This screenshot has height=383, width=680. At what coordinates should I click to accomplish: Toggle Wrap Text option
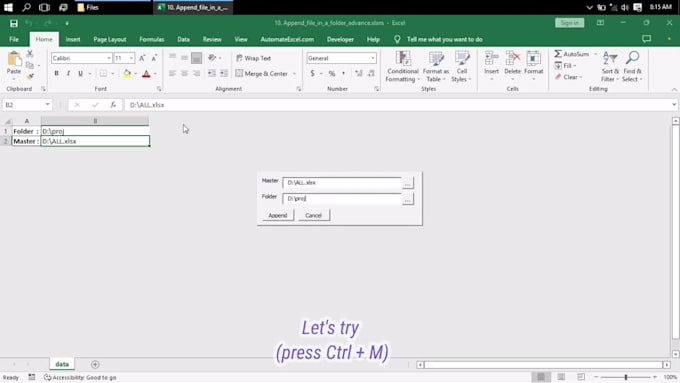click(x=254, y=58)
